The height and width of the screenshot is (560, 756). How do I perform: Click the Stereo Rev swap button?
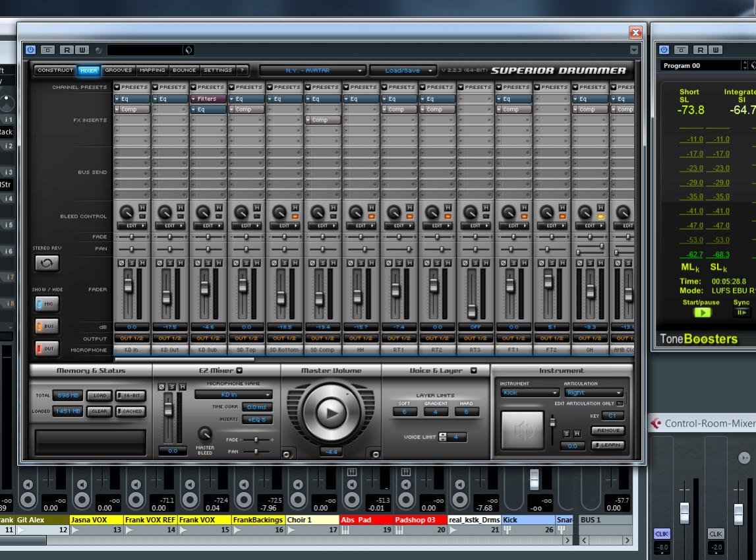point(47,263)
